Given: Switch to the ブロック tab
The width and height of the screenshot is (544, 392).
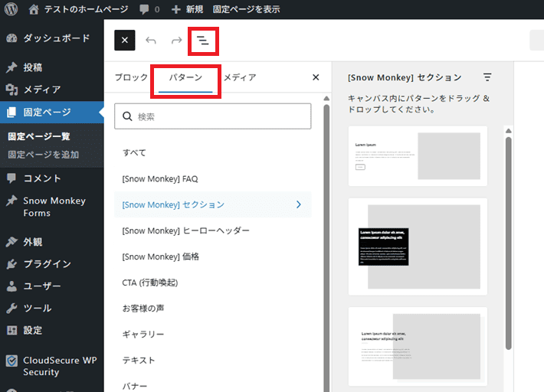Looking at the screenshot, I should coord(132,77).
